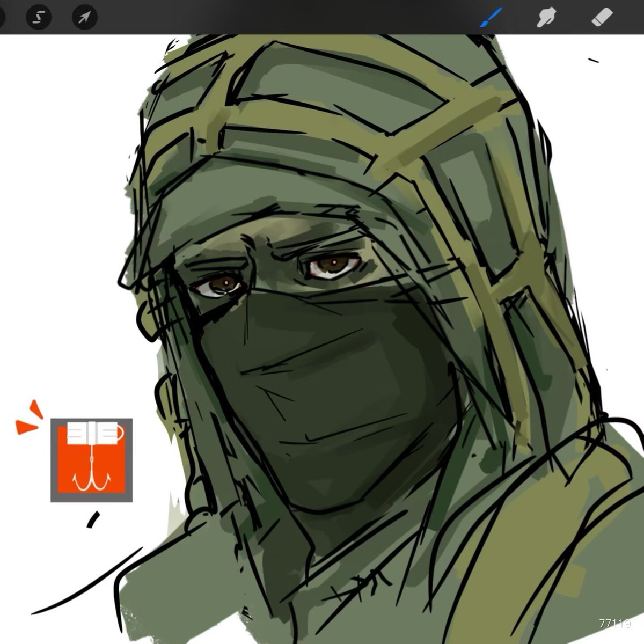Choose the Smudge finger tool
Screen dimensions: 644x644
pyautogui.click(x=546, y=18)
